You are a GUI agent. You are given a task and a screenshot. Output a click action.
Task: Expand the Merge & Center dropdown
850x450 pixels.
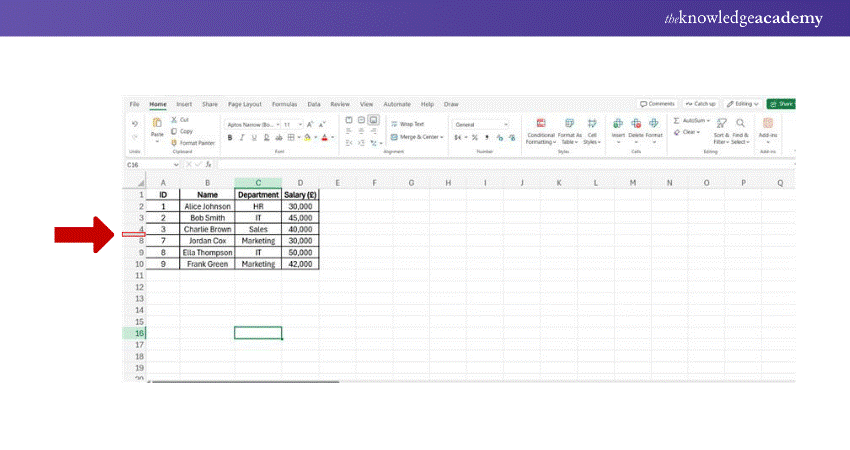click(443, 137)
